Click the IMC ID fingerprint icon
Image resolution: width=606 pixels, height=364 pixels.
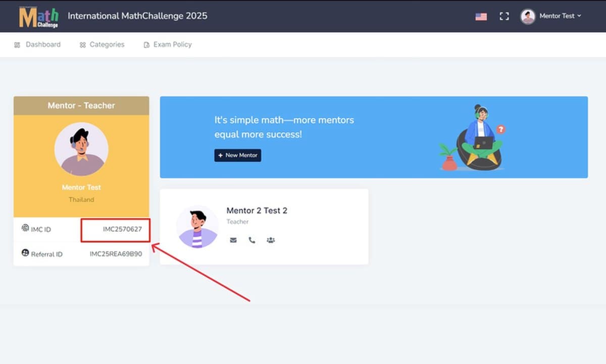(25, 228)
